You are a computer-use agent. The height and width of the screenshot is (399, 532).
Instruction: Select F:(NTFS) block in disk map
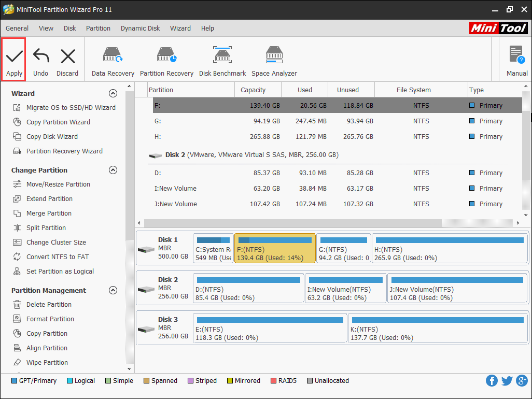(x=275, y=248)
